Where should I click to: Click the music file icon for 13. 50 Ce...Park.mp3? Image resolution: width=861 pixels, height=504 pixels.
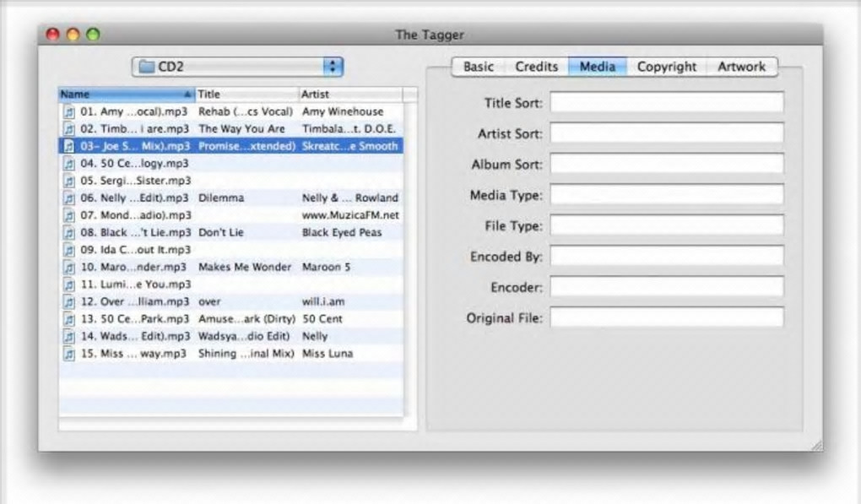[69, 319]
